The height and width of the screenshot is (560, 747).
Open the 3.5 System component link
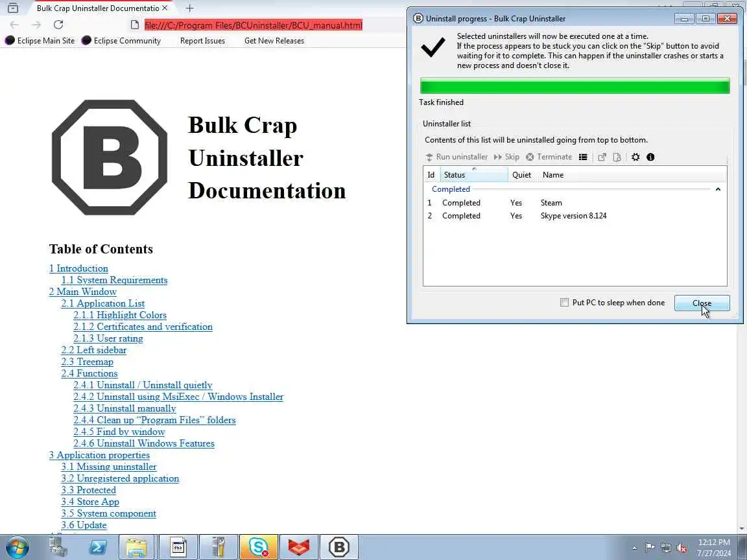click(109, 513)
